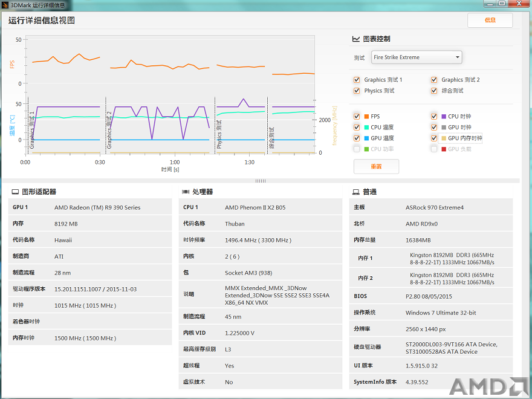The image size is (532, 399).
Task: Click the 重置 reset button
Action: (x=376, y=167)
